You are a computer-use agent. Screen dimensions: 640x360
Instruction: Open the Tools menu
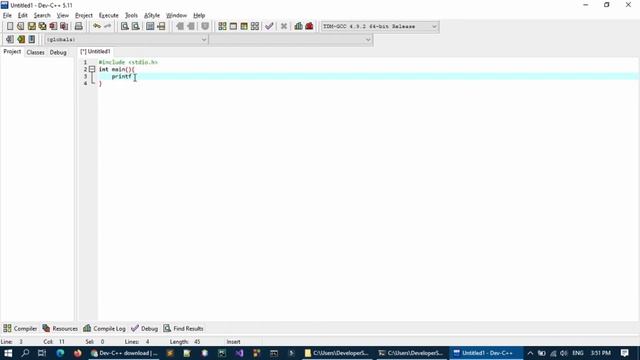tap(131, 16)
